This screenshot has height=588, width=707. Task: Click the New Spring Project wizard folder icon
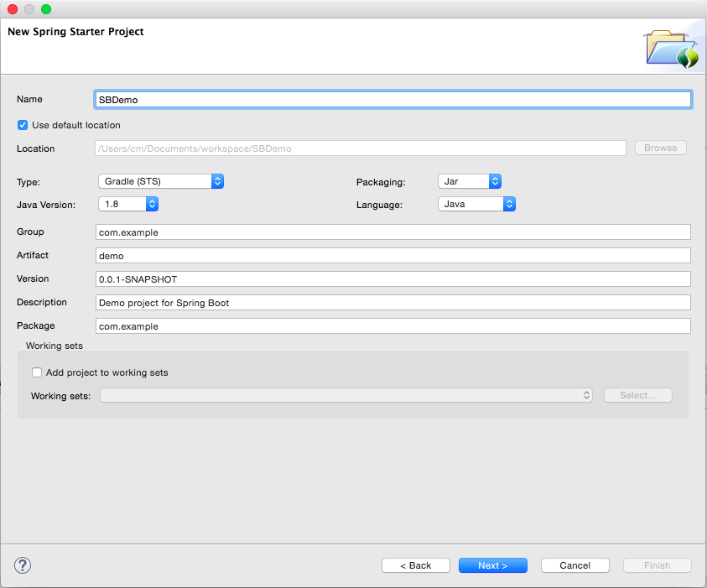coord(671,47)
